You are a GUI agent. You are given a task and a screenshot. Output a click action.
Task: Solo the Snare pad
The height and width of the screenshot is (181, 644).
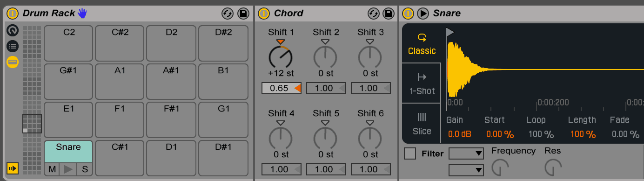pyautogui.click(x=85, y=169)
